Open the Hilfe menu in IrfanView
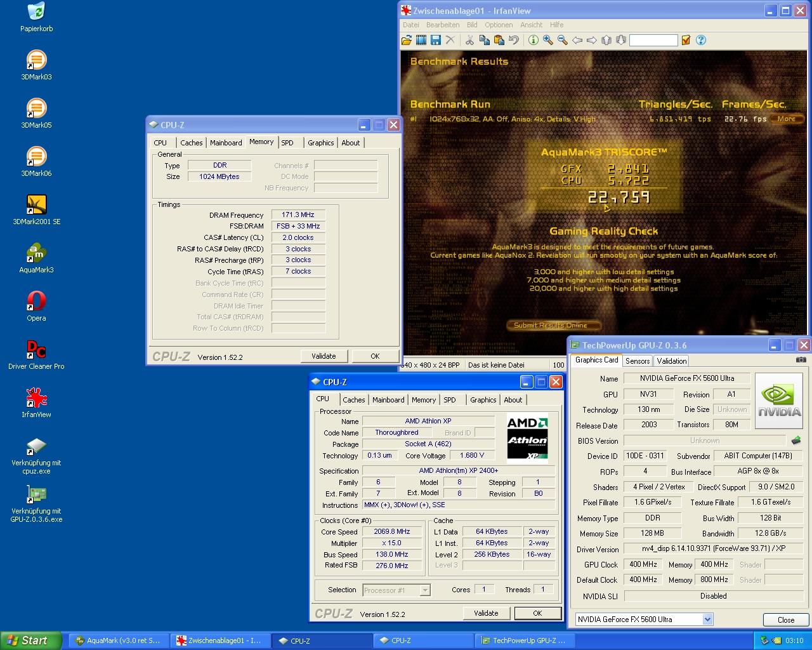Screen dimensions: 812x650 click(557, 25)
